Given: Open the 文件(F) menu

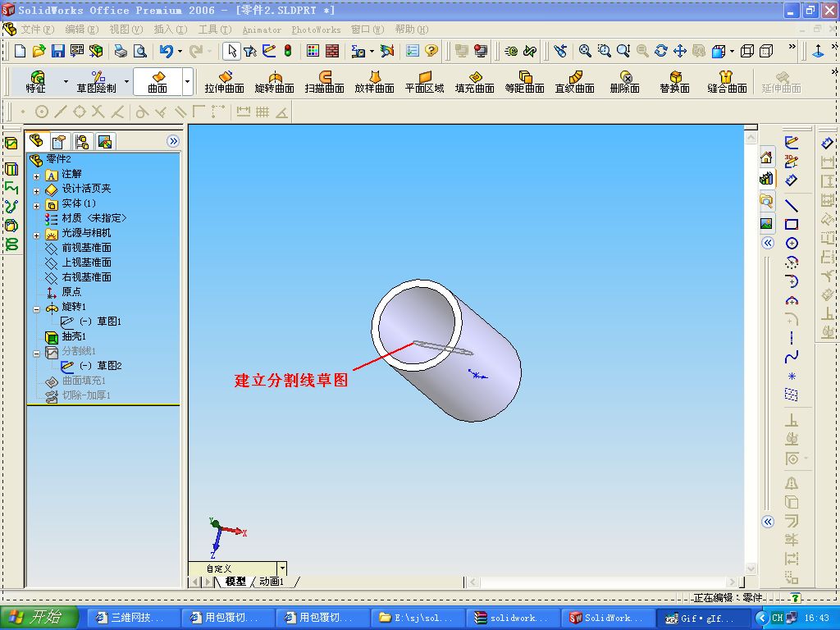Looking at the screenshot, I should (x=38, y=30).
